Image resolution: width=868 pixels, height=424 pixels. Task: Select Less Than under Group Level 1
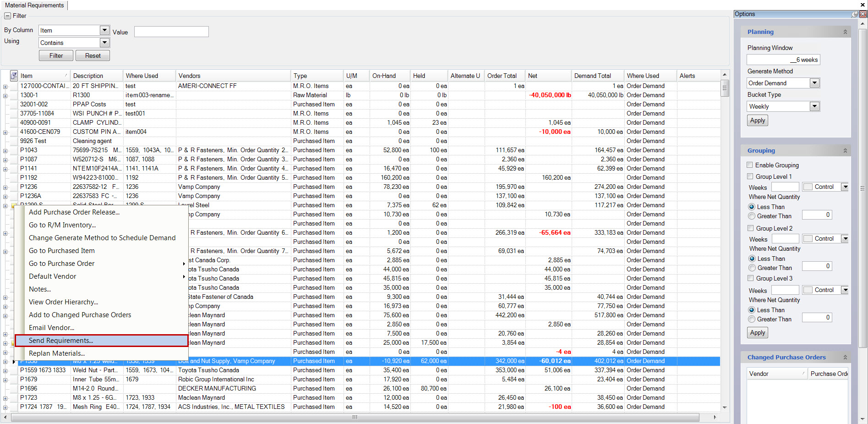coord(752,207)
